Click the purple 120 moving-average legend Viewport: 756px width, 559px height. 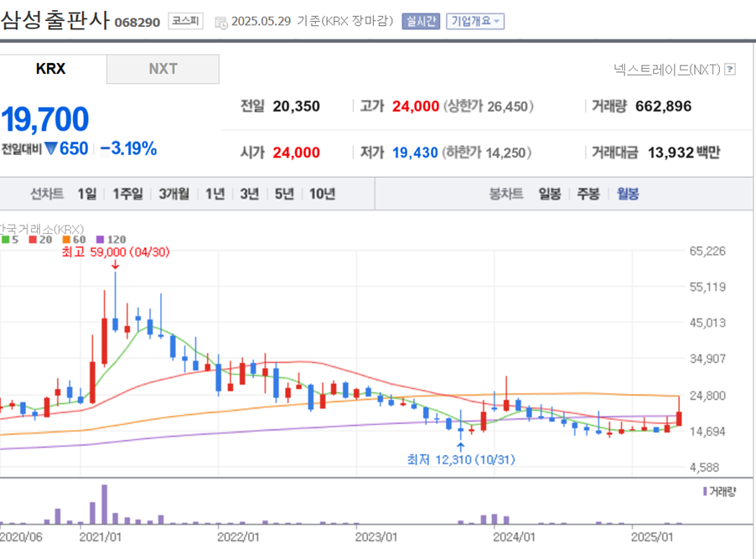pos(111,239)
